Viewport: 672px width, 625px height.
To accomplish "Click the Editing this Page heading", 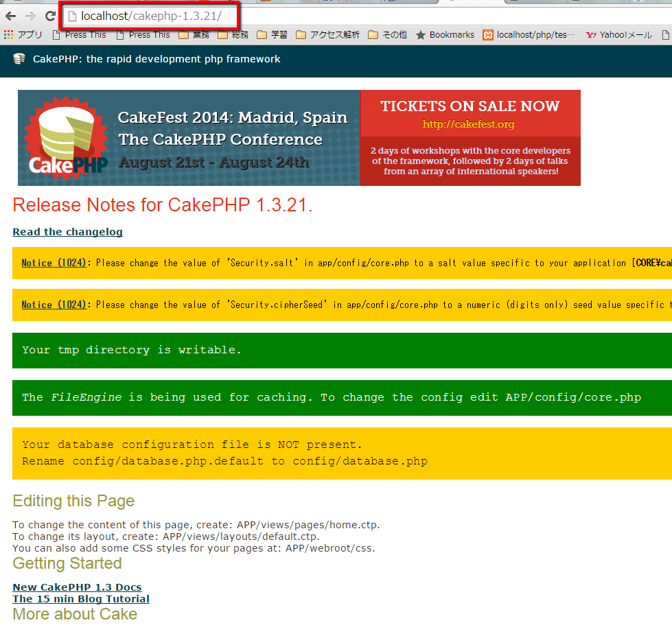I will pyautogui.click(x=73, y=501).
